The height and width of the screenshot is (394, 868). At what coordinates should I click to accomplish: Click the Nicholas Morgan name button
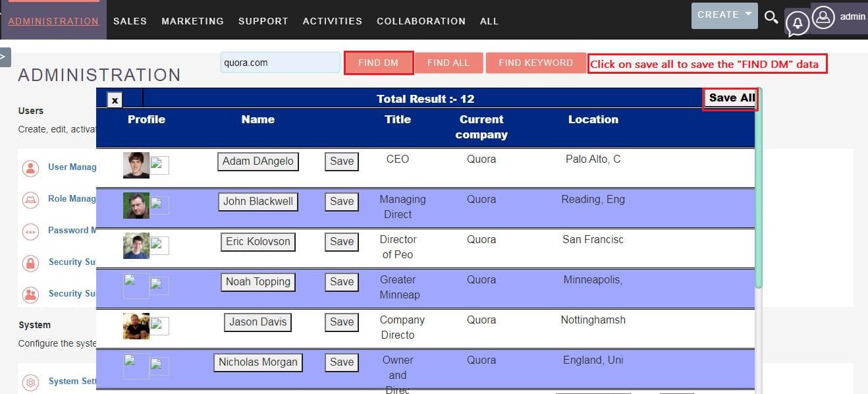(258, 362)
